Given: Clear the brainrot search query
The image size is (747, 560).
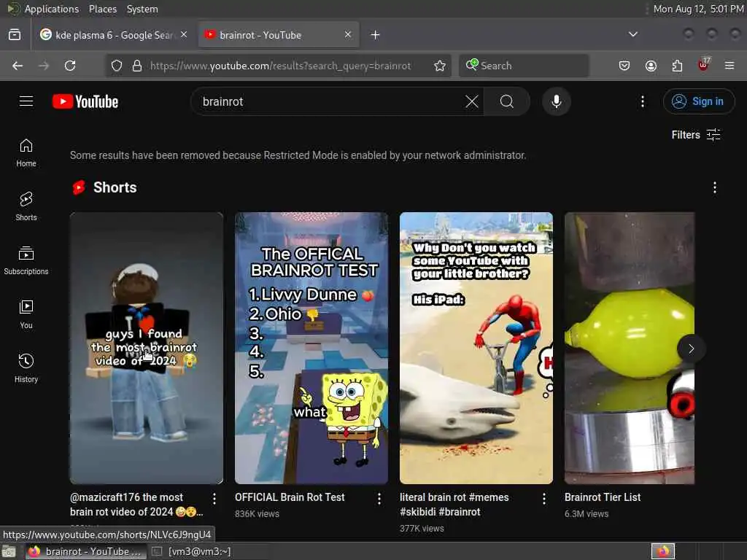Looking at the screenshot, I should 472,101.
